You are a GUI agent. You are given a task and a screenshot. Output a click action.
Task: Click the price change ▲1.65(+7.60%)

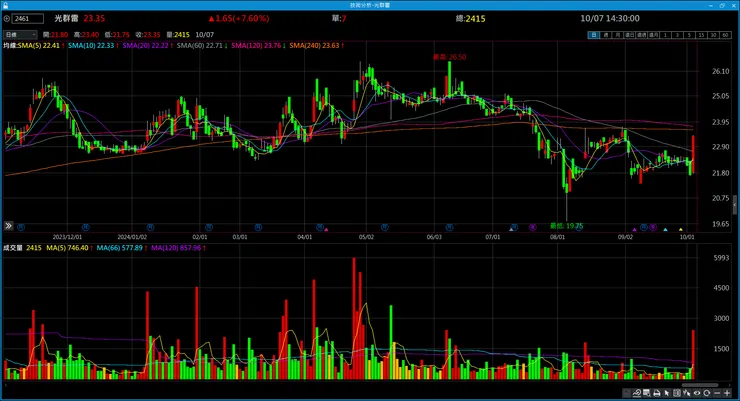tap(239, 18)
